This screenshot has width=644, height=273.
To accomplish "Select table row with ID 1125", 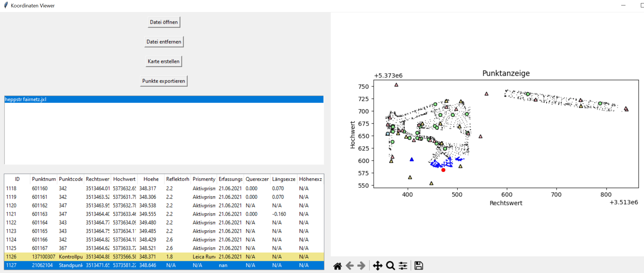I will 164,248.
